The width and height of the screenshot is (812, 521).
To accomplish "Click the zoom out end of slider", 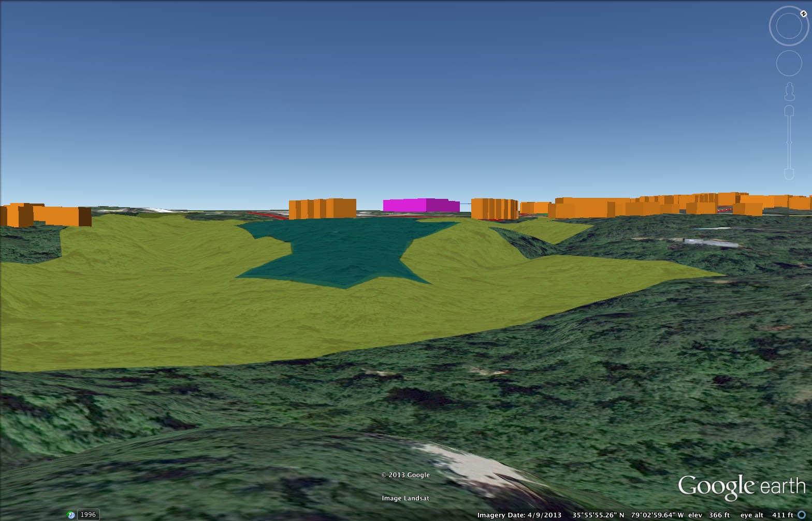I will (789, 173).
